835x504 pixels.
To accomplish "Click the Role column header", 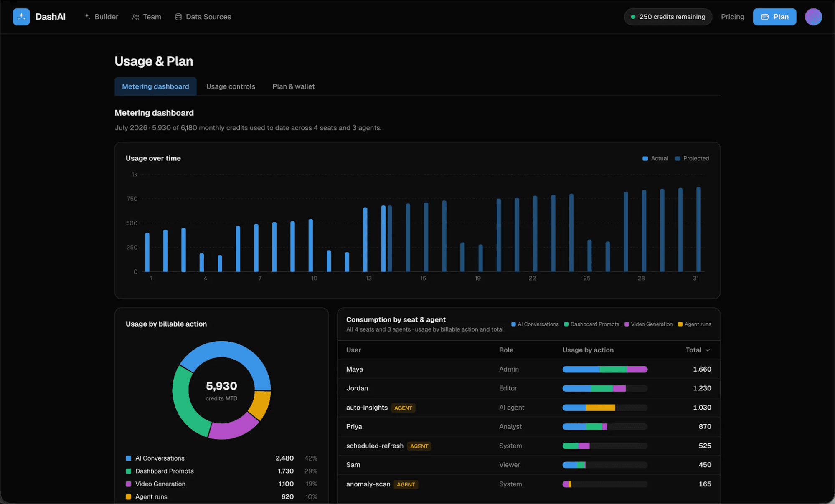I will 506,350.
